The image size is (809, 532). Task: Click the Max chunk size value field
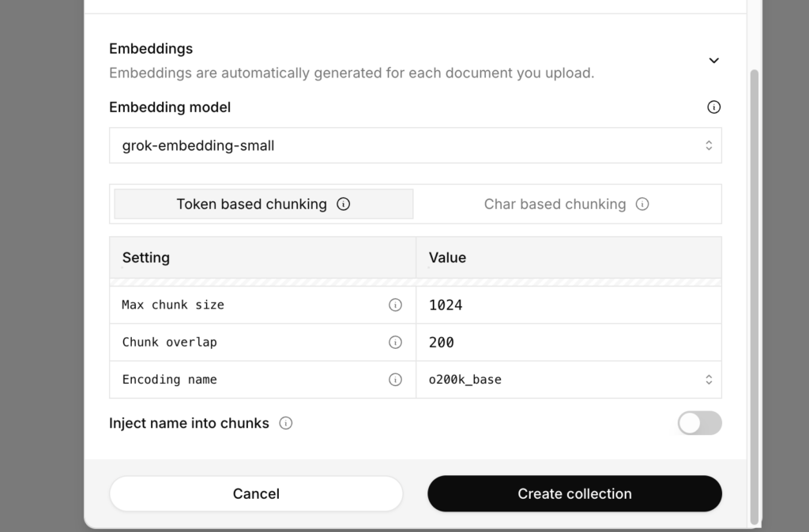(568, 305)
